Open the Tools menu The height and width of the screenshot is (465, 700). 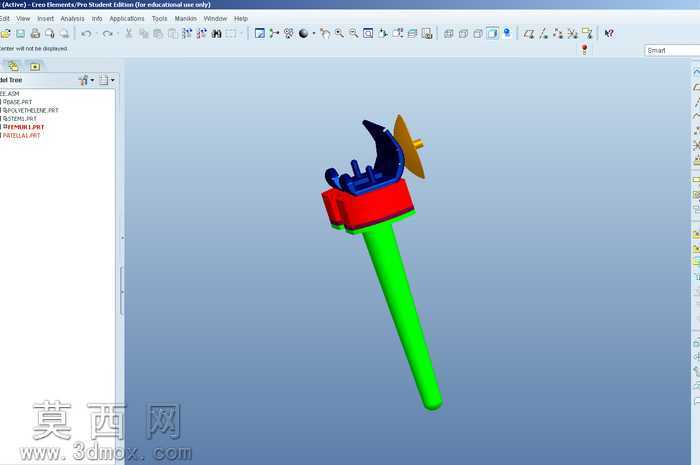[x=159, y=19]
